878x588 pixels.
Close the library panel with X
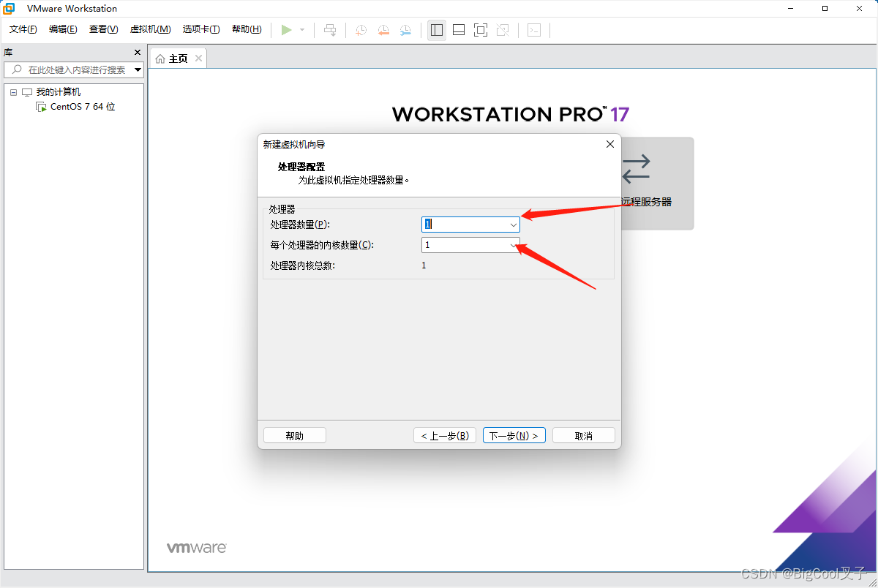tap(138, 53)
